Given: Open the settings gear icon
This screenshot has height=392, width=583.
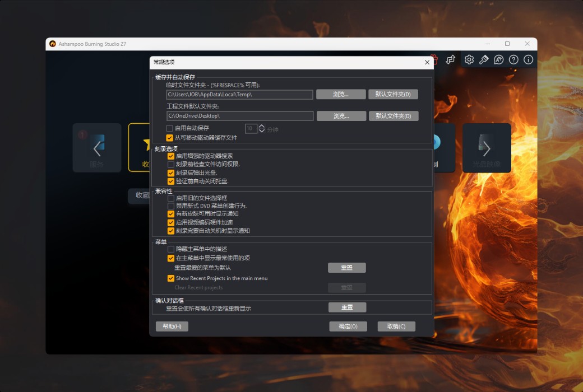Looking at the screenshot, I should pyautogui.click(x=469, y=59).
